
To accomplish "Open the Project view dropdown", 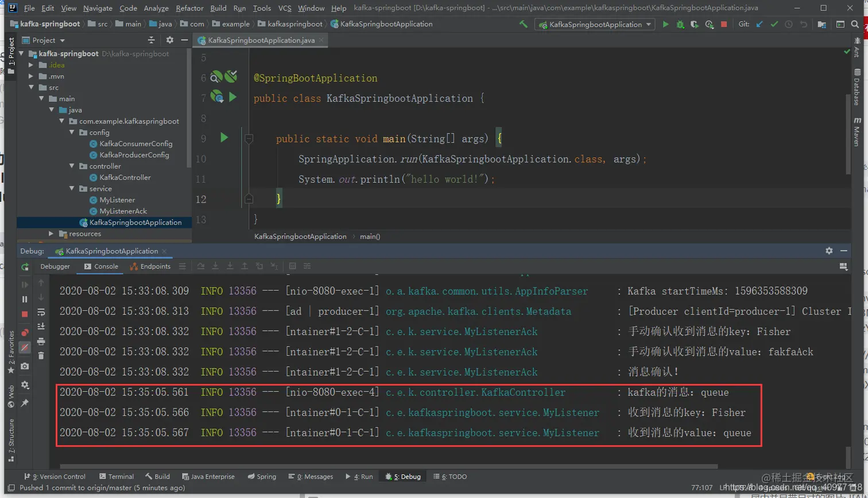I will pos(44,40).
